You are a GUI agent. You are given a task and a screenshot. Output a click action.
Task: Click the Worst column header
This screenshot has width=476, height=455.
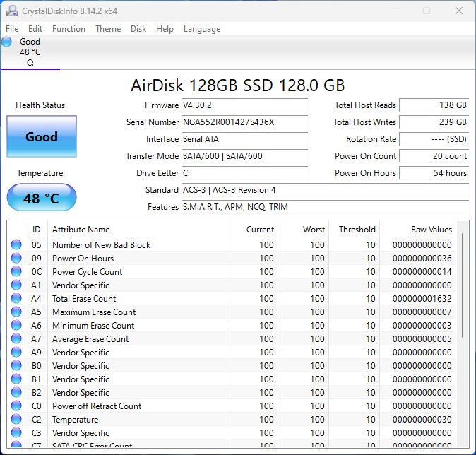(x=303, y=230)
